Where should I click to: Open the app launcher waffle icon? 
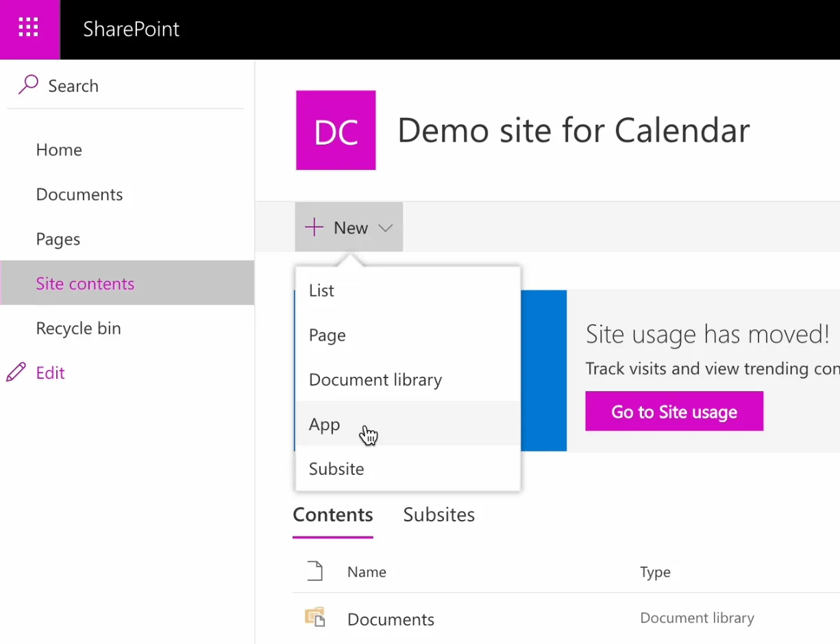(x=29, y=29)
